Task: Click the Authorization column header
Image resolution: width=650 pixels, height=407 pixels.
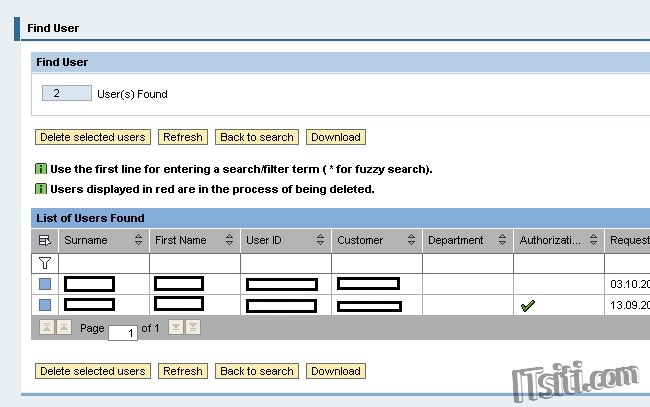Action: 550,241
